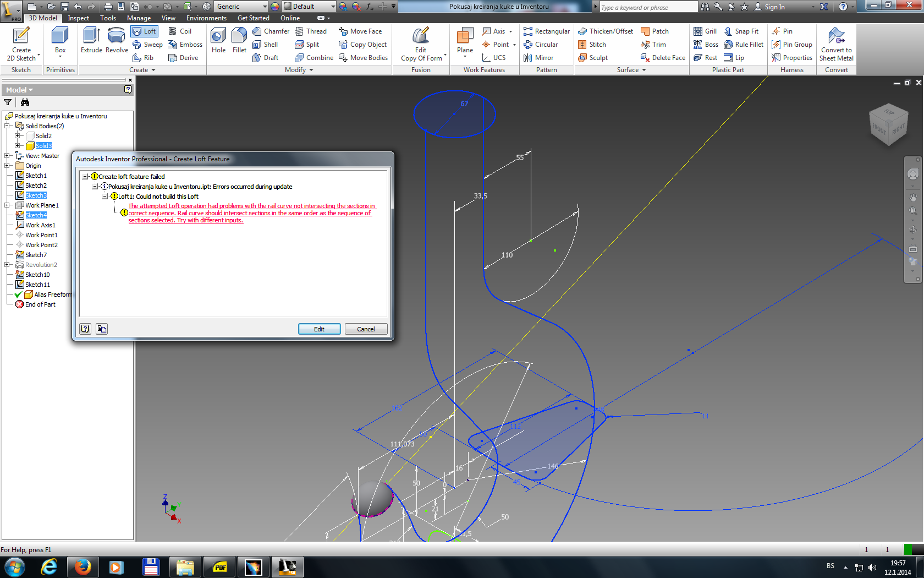Activate the Fillet tool

239,41
